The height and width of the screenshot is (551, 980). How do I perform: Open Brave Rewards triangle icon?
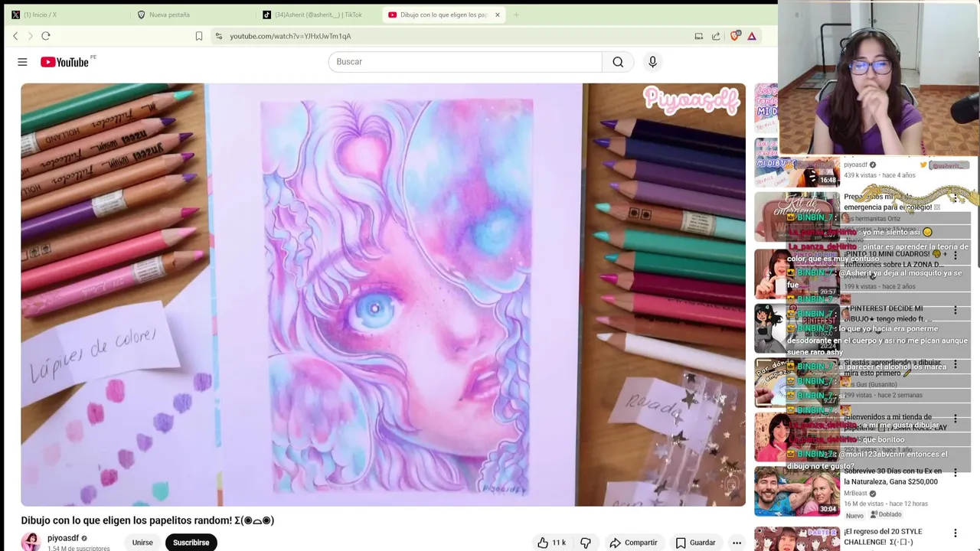752,36
